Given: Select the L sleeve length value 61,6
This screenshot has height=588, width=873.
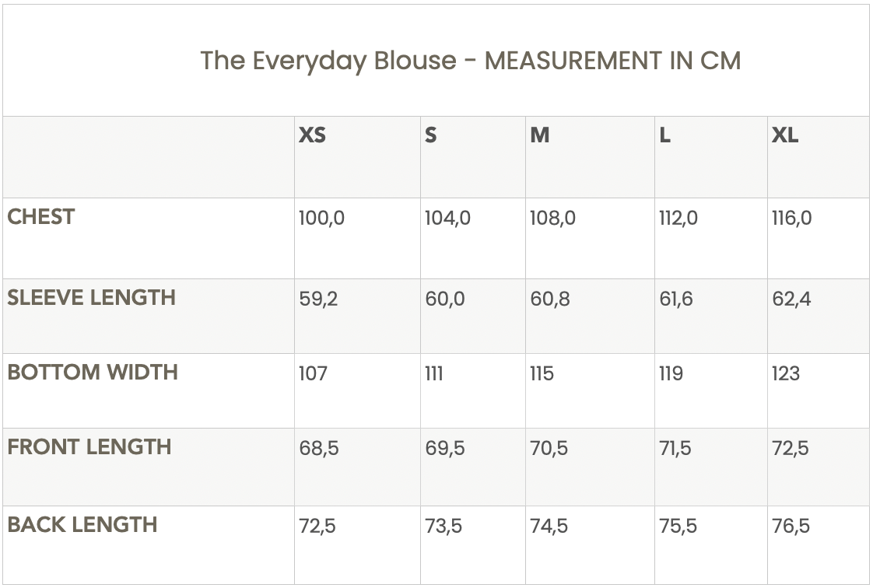Looking at the screenshot, I should pyautogui.click(x=675, y=299).
